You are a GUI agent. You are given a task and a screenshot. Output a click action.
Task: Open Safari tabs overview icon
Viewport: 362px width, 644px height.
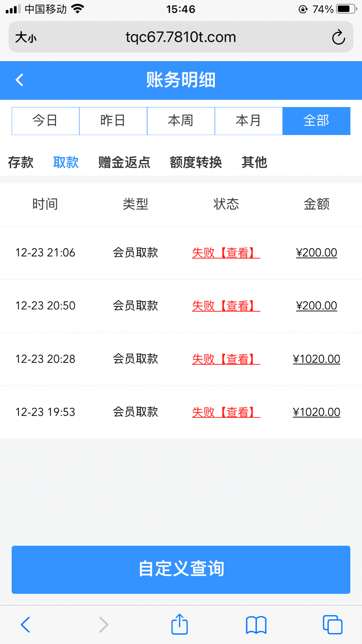[332, 625]
